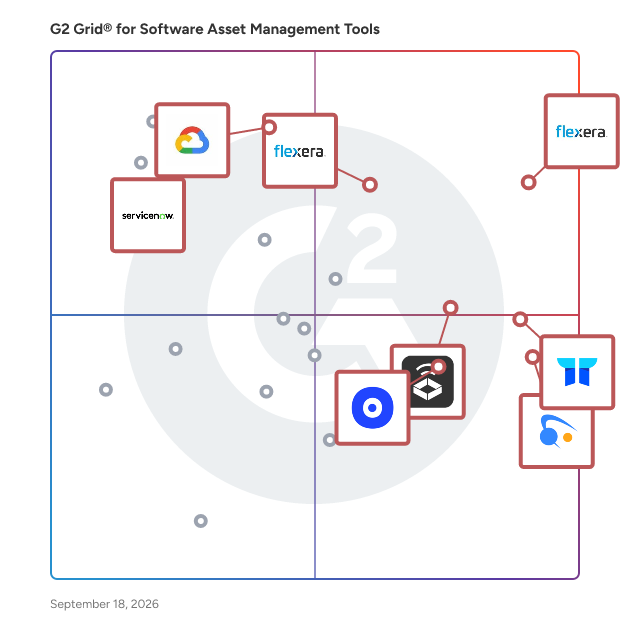Select the Flexera card overlapping the grid's right border
628x628 pixels.
click(x=582, y=131)
